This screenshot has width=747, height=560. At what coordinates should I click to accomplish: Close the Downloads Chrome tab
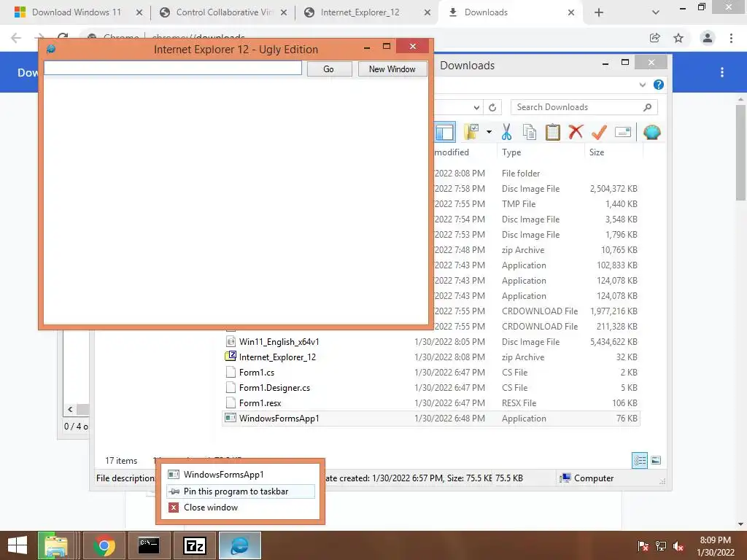570,12
